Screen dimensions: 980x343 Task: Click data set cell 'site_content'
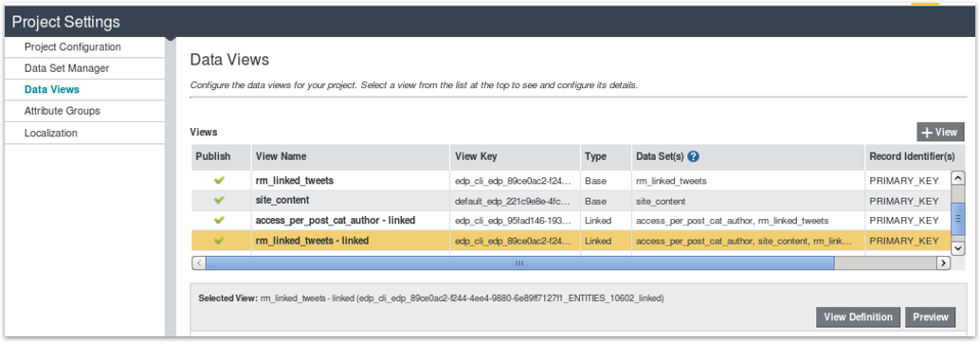coord(660,201)
